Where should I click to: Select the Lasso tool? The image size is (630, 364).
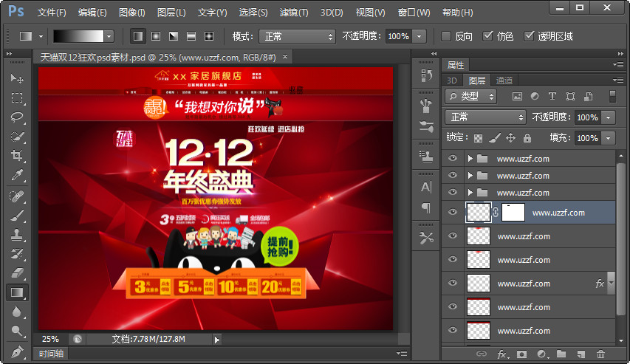tap(17, 117)
